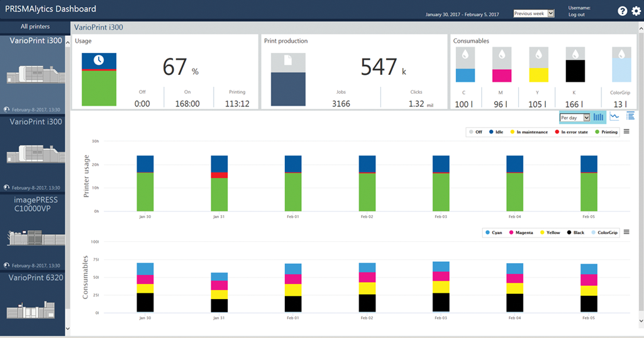Click printer list scroll down arrow
The width and height of the screenshot is (644, 338).
coord(68,329)
